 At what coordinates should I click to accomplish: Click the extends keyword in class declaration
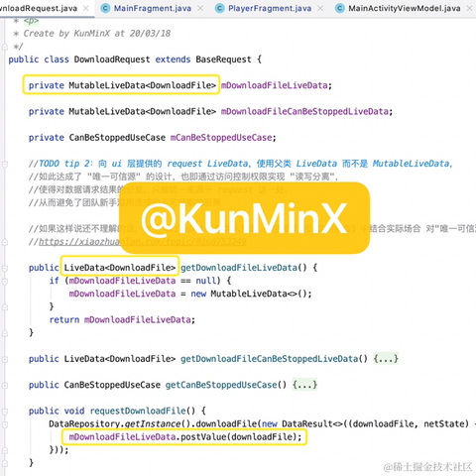point(173,59)
